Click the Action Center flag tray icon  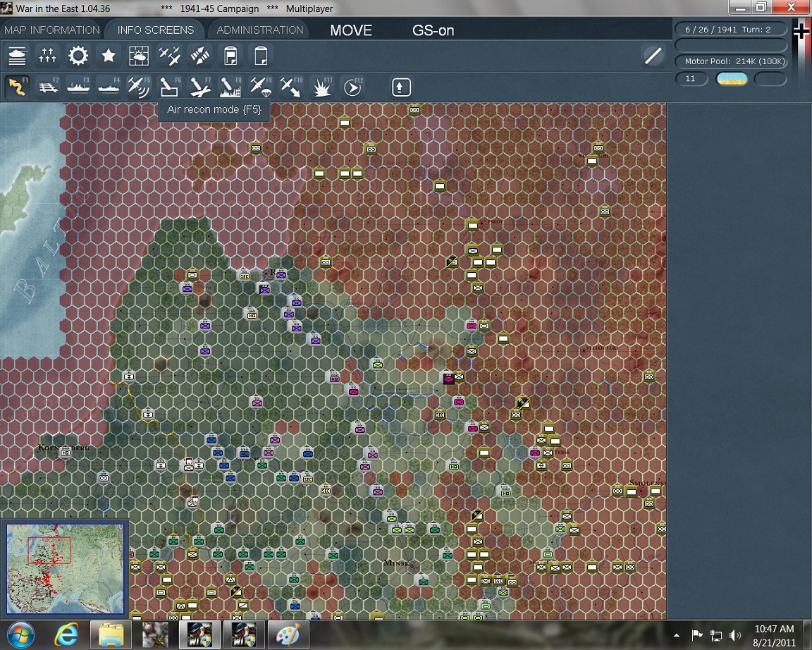coord(697,635)
